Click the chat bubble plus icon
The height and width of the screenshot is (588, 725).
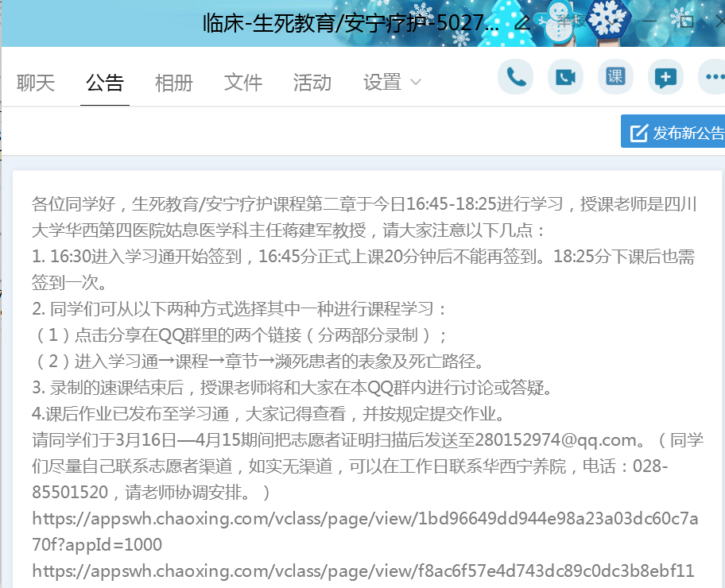[665, 77]
